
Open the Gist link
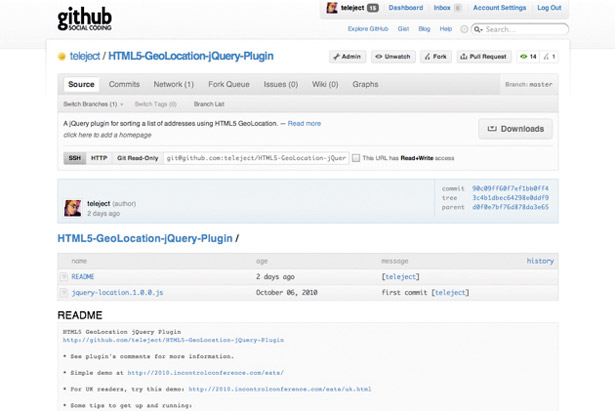click(403, 29)
